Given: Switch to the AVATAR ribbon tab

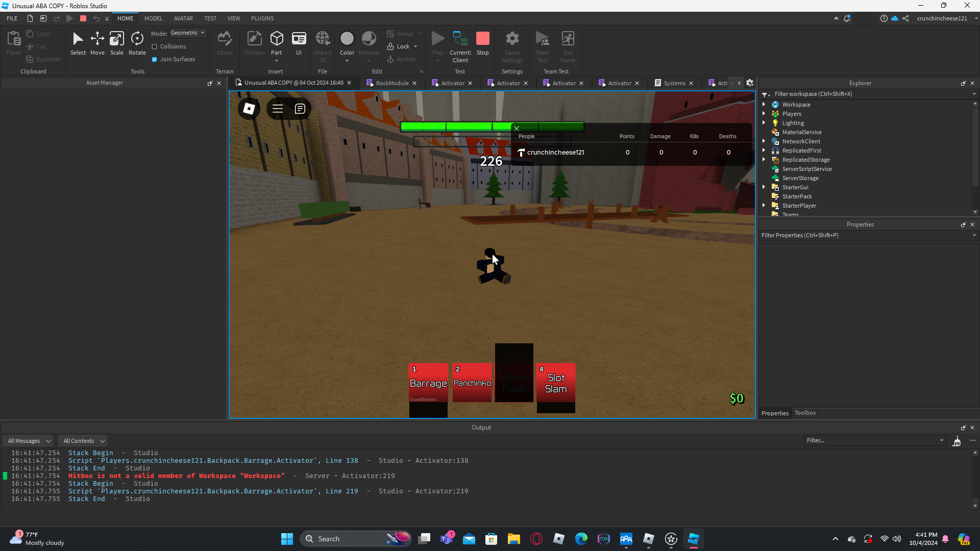Looking at the screenshot, I should (183, 18).
